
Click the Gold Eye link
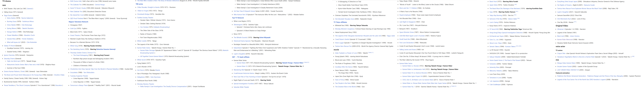click(73, 28)
